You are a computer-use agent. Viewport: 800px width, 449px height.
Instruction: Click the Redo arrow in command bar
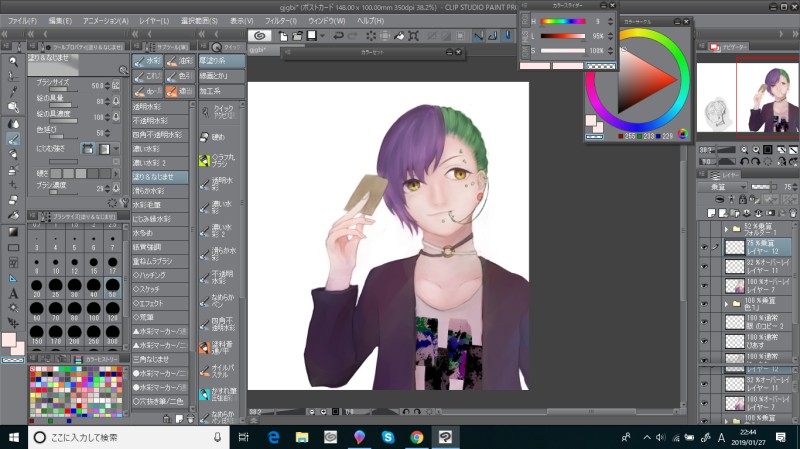pyautogui.click(x=352, y=36)
